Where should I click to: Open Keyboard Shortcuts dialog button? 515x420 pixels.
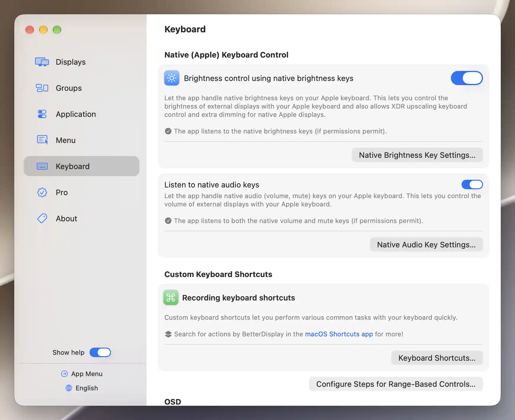(x=437, y=358)
